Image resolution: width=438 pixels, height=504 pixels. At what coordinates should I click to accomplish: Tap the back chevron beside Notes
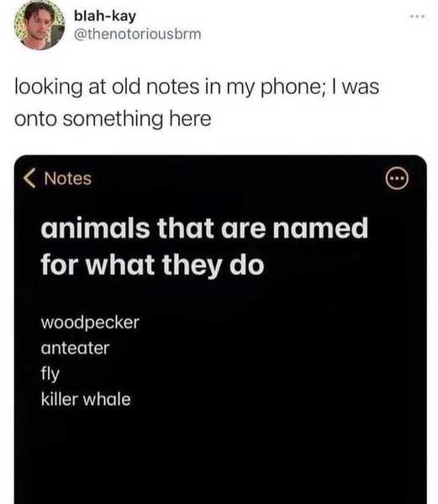click(29, 178)
